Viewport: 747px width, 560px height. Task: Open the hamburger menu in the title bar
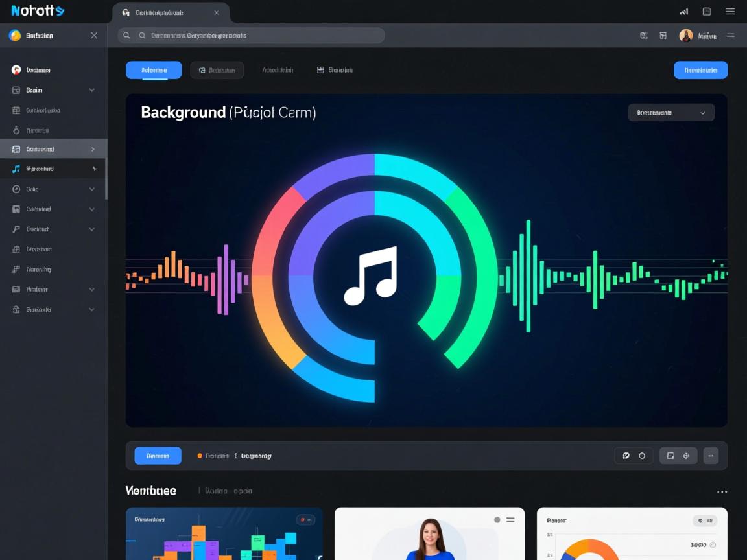(x=730, y=12)
